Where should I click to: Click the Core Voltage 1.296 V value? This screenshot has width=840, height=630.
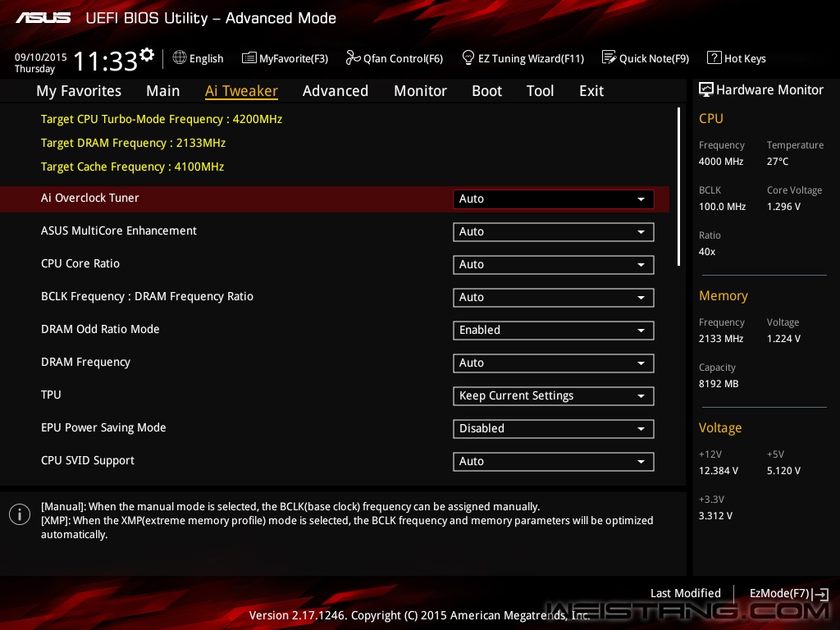[x=783, y=206]
